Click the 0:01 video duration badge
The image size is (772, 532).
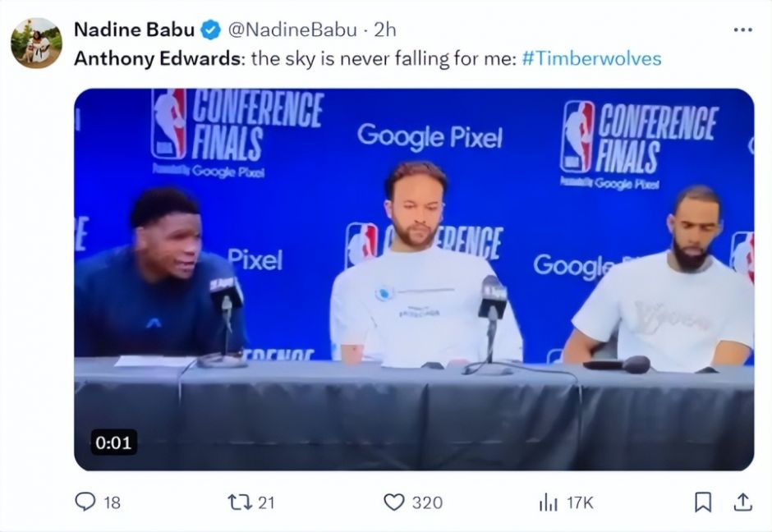click(113, 443)
